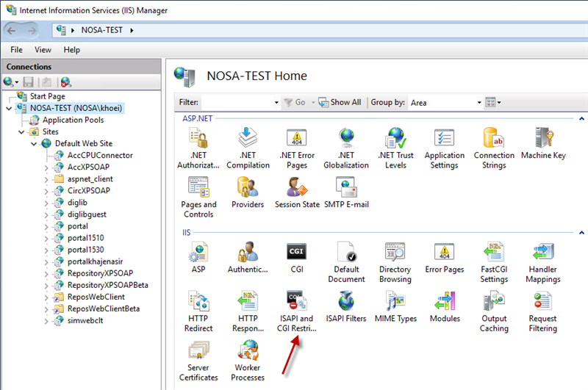Select Application Pools in the tree
588x390 pixels.
click(73, 120)
